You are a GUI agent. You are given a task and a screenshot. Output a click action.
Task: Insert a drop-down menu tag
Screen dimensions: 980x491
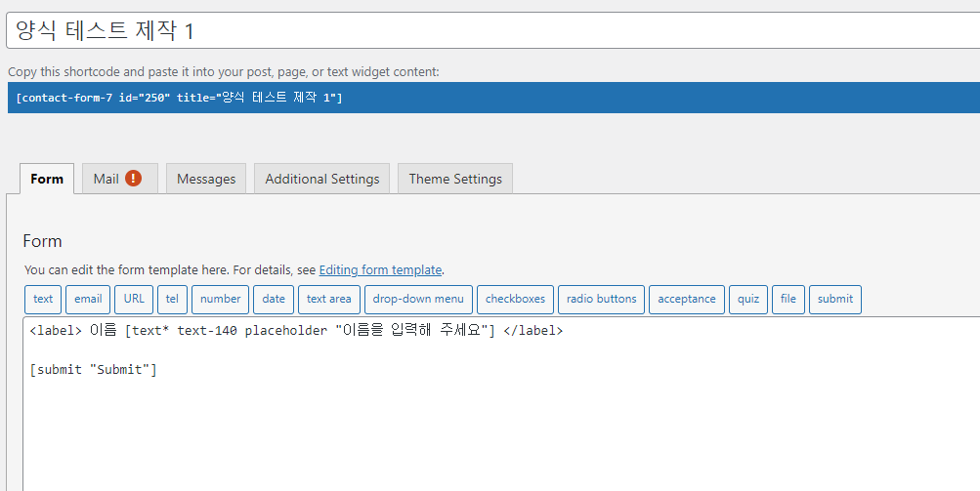point(418,300)
